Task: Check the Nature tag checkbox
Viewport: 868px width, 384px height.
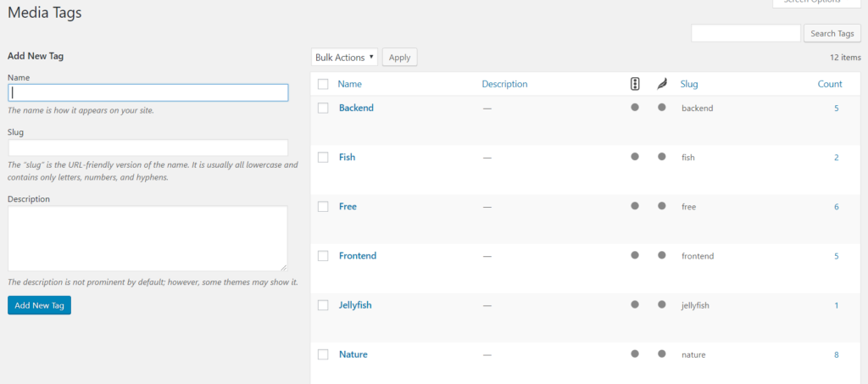Action: coord(323,354)
